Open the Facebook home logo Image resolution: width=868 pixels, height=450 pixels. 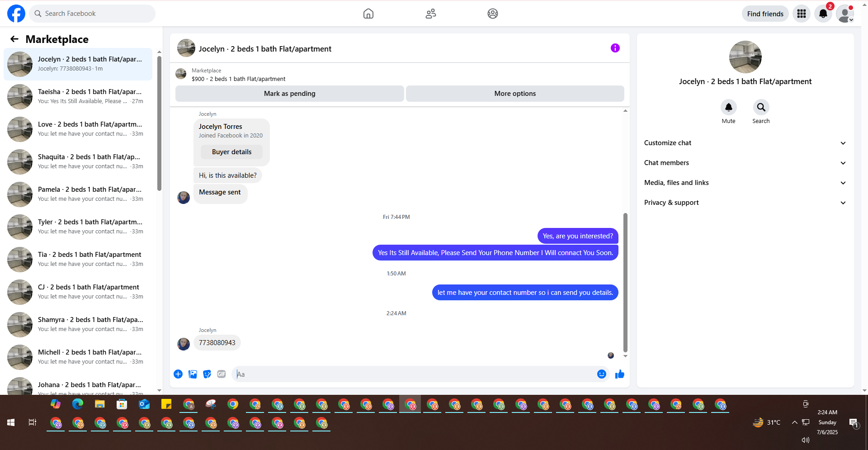[x=16, y=14]
